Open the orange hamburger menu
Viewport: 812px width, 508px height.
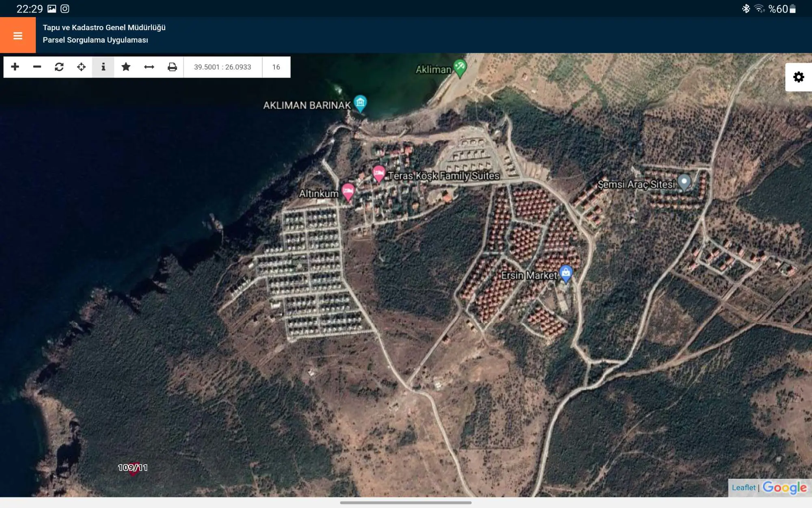pos(18,35)
